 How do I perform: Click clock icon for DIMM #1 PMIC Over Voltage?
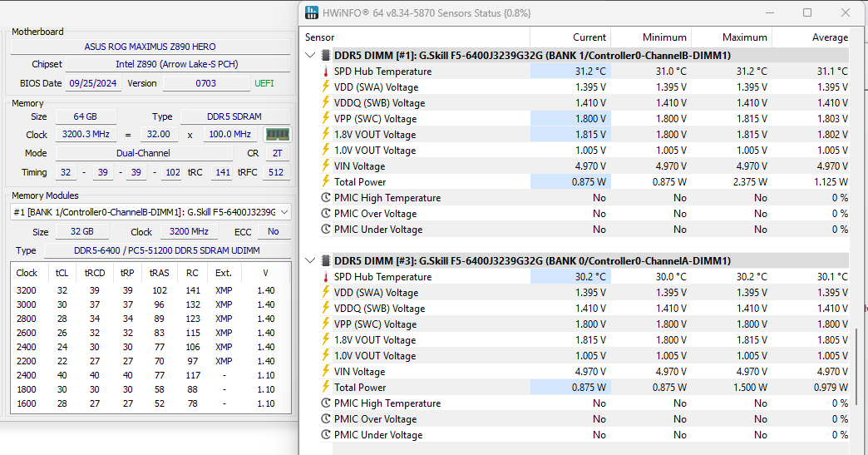pos(326,214)
